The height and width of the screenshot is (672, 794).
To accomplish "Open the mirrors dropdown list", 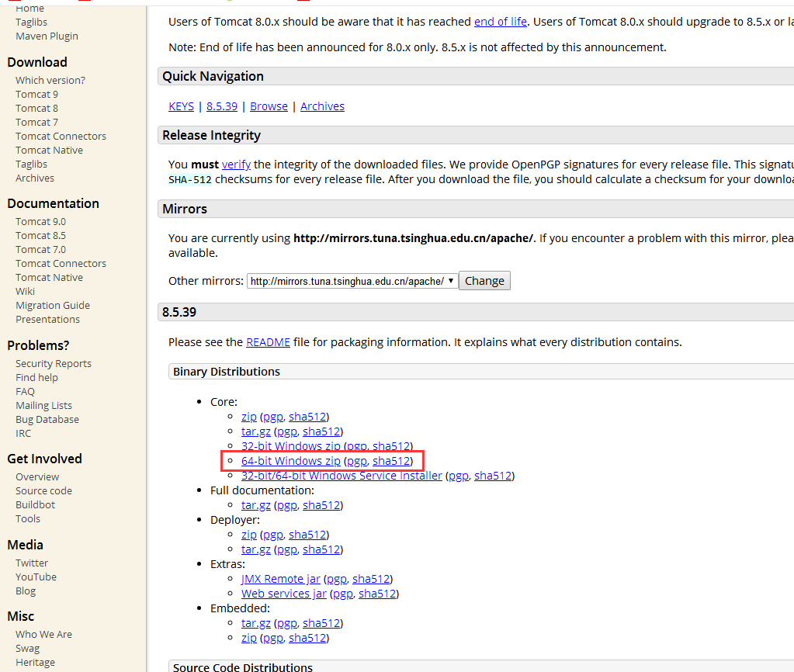I will 352,281.
